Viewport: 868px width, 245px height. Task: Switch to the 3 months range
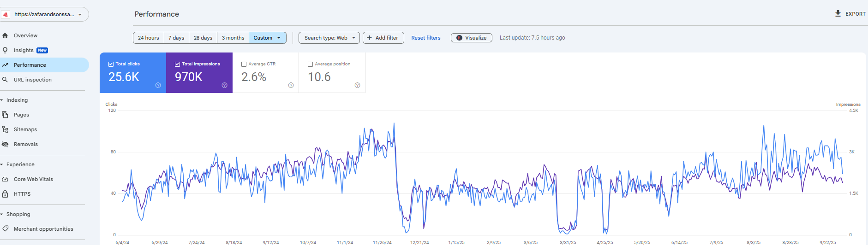click(x=233, y=38)
